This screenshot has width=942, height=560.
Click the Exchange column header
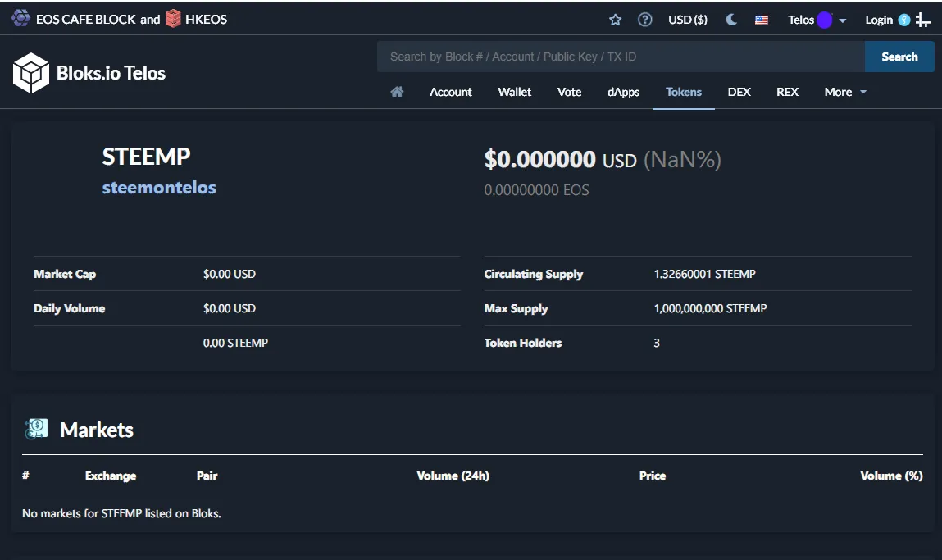[x=111, y=476]
